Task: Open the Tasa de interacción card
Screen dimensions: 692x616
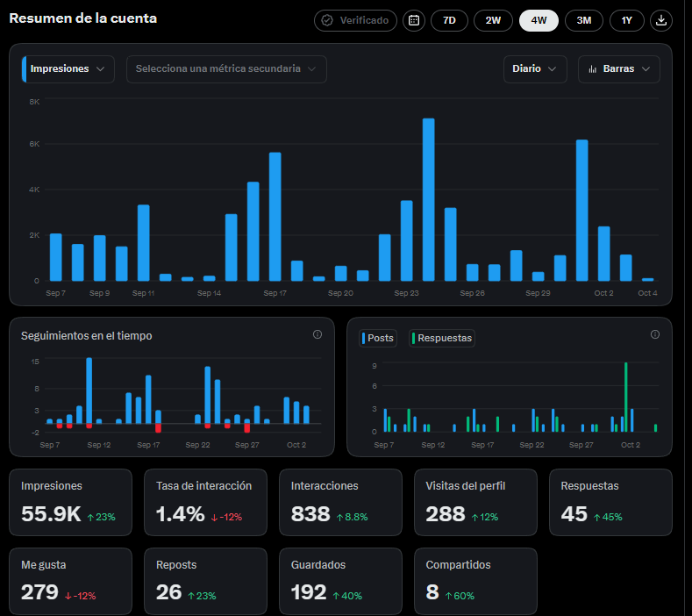Action: (205, 503)
